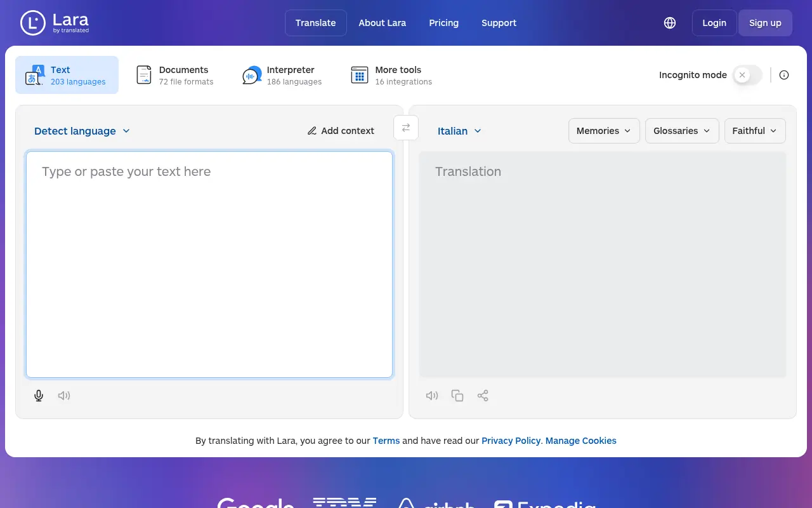
Task: Open the Privacy Policy link
Action: click(511, 441)
